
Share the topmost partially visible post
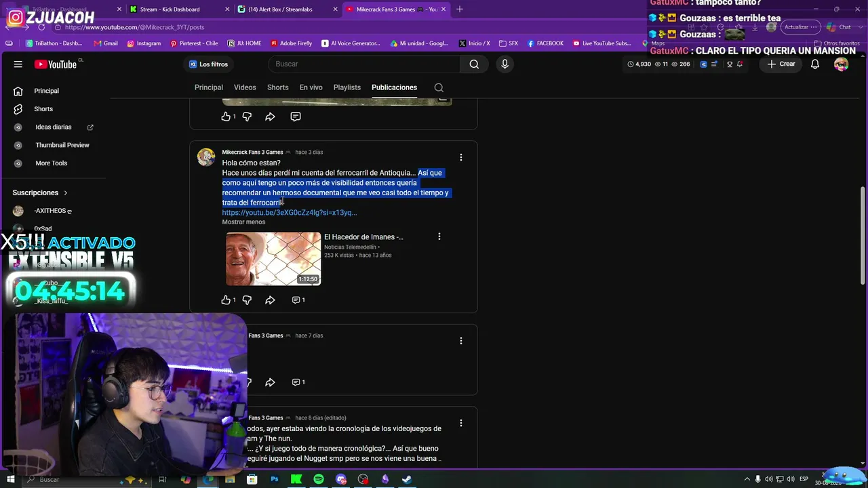pyautogui.click(x=270, y=117)
